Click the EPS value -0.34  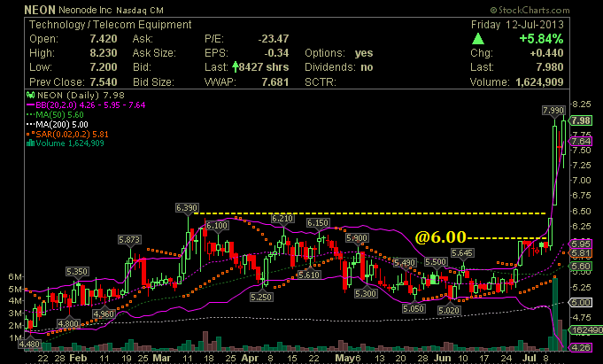(276, 53)
